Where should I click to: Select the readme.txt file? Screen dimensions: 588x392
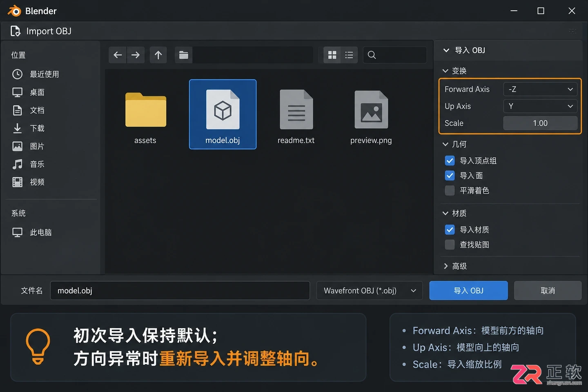(296, 117)
